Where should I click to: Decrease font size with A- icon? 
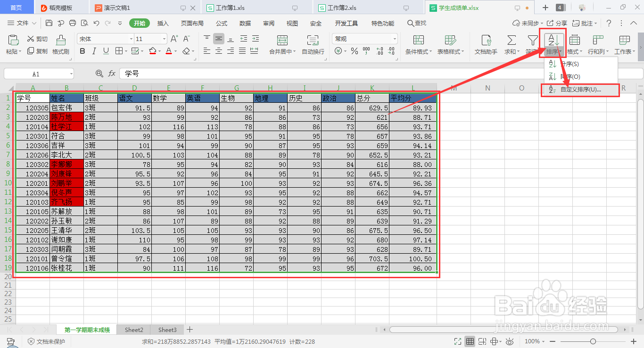pyautogui.click(x=187, y=39)
